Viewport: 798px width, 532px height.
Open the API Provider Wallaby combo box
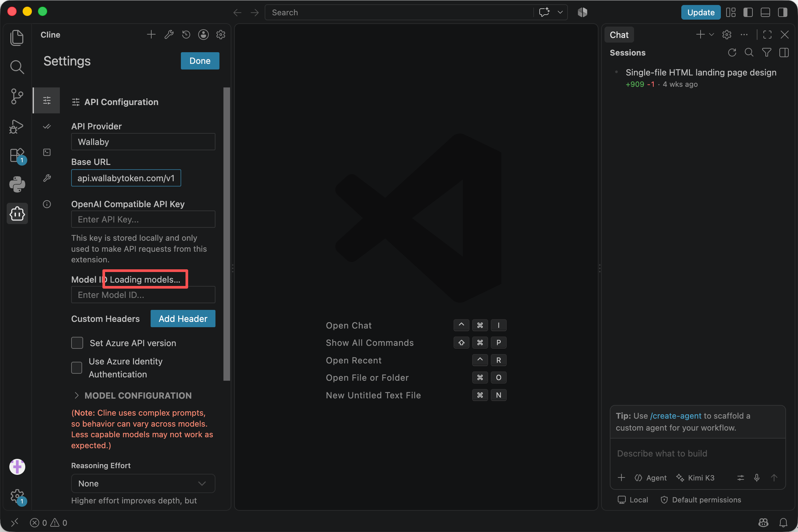tap(143, 142)
